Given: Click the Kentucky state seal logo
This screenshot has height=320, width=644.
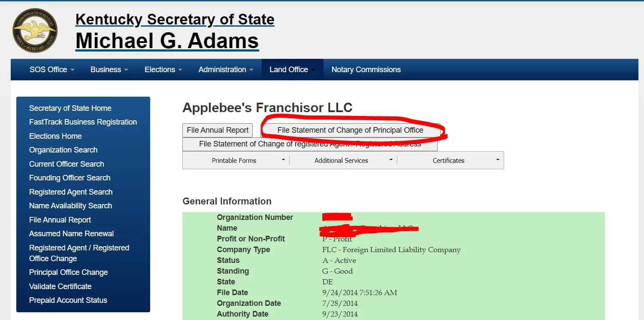Looking at the screenshot, I should point(35,30).
